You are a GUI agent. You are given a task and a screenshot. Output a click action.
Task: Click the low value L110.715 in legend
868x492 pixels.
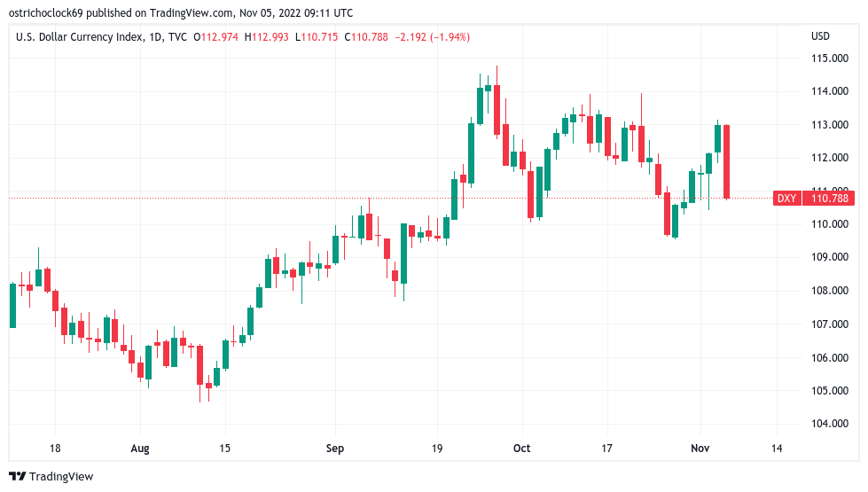pos(321,36)
